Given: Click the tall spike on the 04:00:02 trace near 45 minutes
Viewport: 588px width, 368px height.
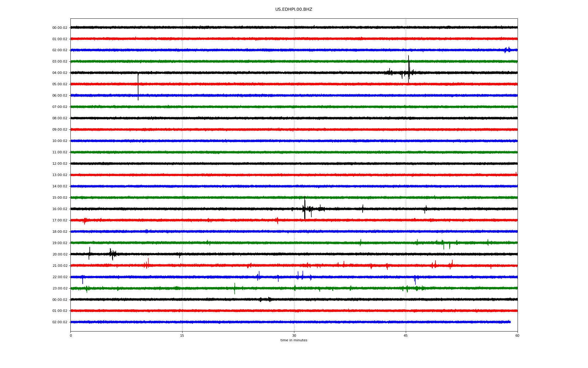Looking at the screenshot, I should (x=409, y=69).
